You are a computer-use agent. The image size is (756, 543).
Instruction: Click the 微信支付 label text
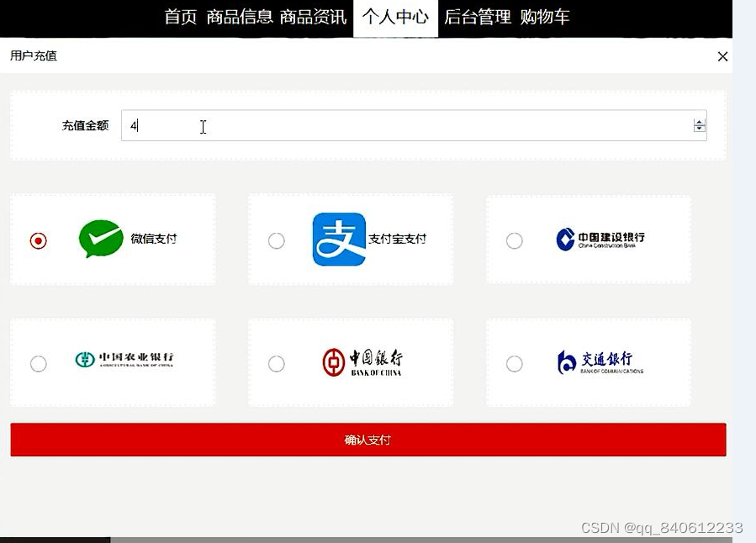[x=154, y=239]
